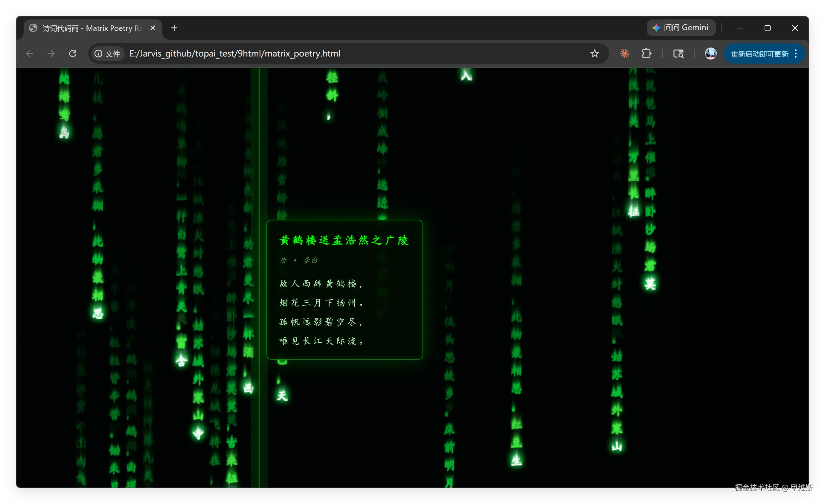View site information via 文件 chip
The height and width of the screenshot is (504, 825).
pos(107,54)
